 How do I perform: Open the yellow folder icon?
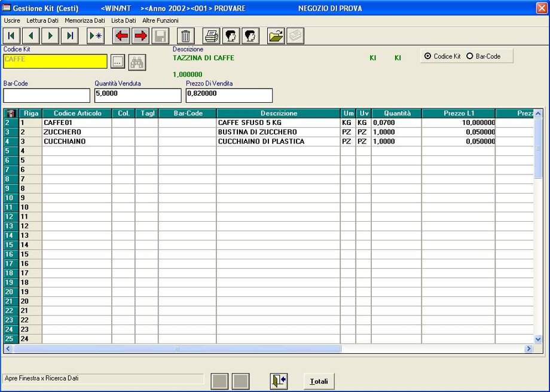coord(276,36)
